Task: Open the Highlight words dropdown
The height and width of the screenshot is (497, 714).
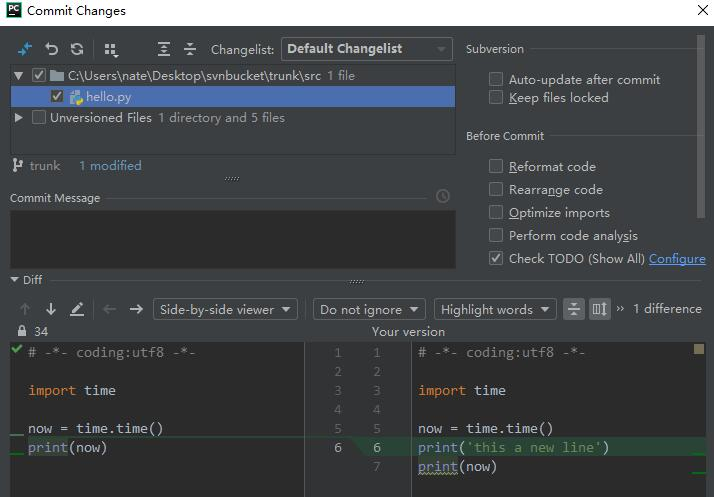Action: click(x=495, y=310)
